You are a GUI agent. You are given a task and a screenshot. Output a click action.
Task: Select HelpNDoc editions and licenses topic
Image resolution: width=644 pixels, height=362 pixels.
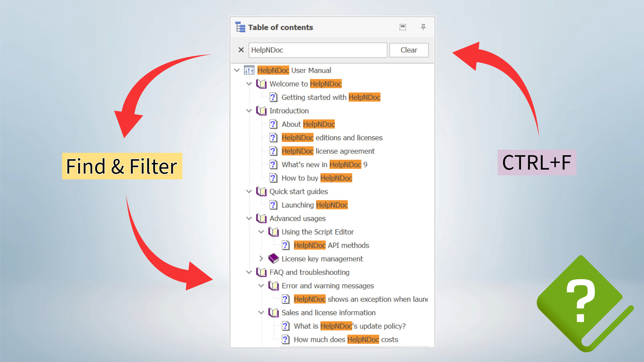[x=332, y=138]
